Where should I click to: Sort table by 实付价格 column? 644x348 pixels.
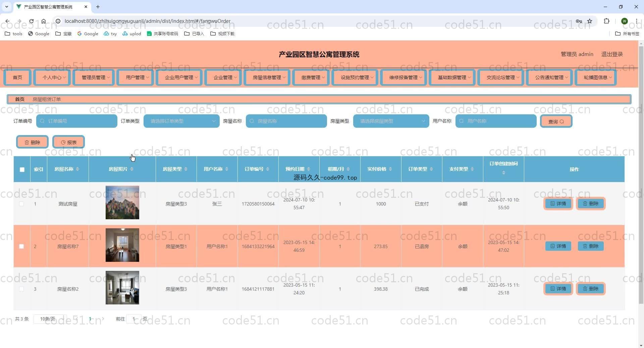390,169
